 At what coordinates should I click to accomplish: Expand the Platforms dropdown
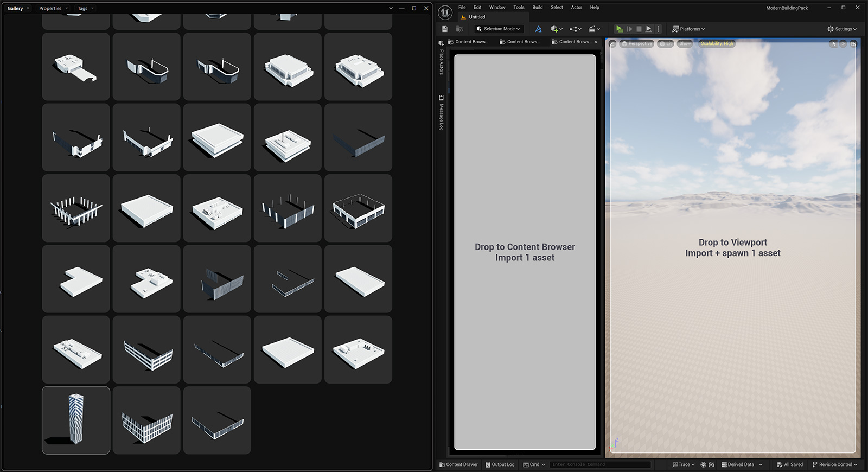[x=688, y=29]
